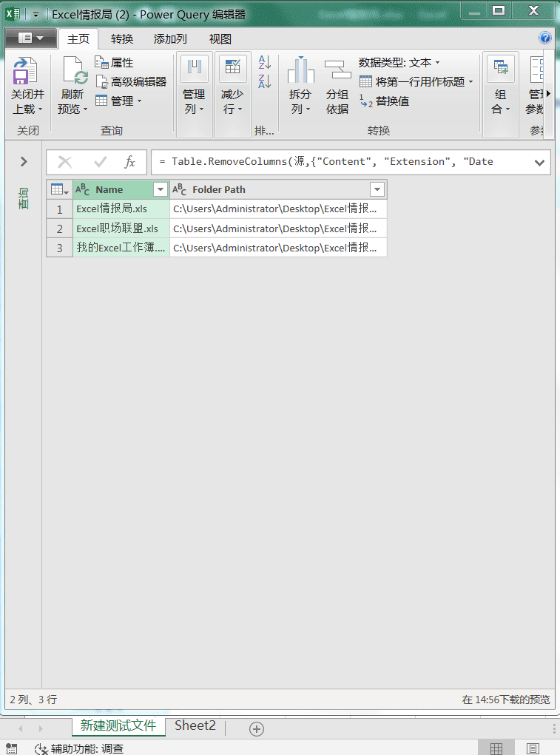
Task: Expand the Queries navigation pane
Action: 24,161
